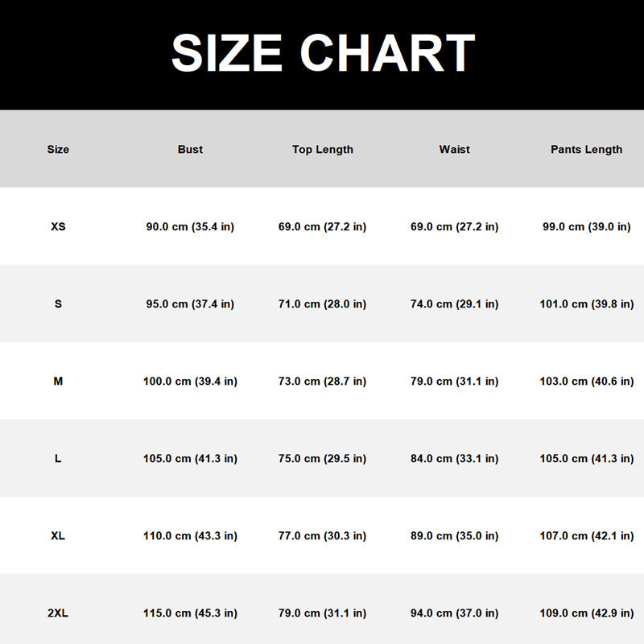Screen dimensions: 644x644
Task: Click the S size row label
Action: coord(58,303)
